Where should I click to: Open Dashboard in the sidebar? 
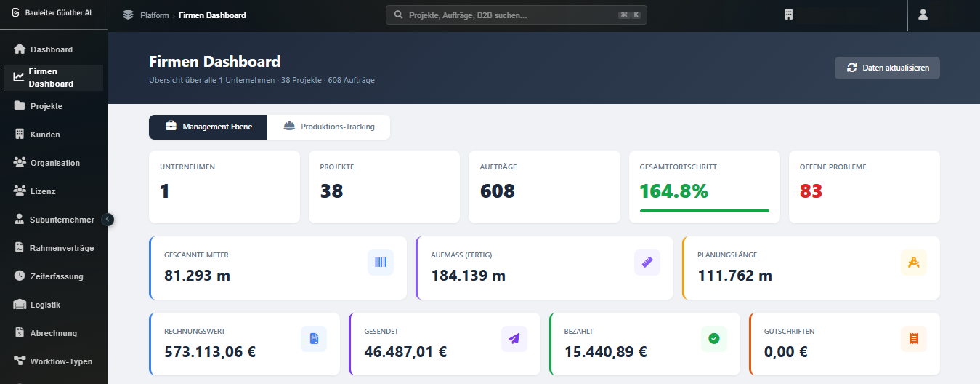[x=54, y=49]
